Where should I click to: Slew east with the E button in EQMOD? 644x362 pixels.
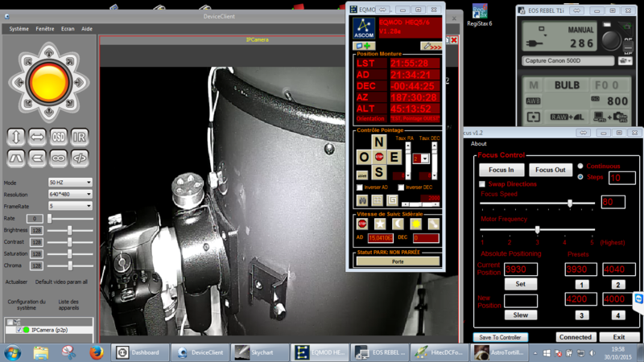[x=394, y=157]
